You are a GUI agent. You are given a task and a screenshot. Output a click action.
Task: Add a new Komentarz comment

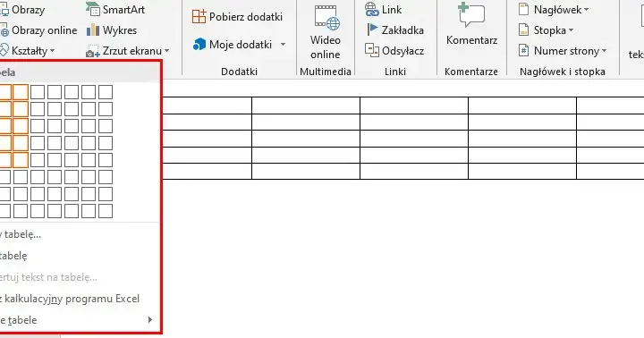(x=471, y=25)
